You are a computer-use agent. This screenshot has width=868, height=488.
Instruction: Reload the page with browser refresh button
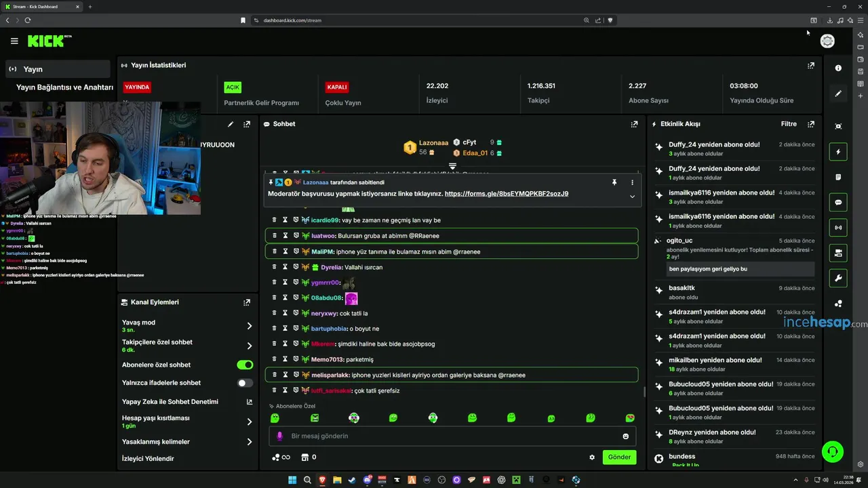(x=28, y=20)
